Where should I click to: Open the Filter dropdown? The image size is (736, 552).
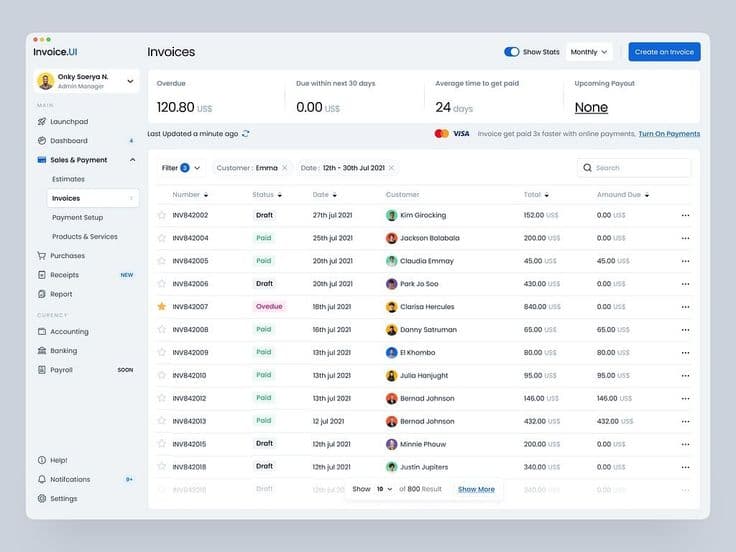[181, 168]
